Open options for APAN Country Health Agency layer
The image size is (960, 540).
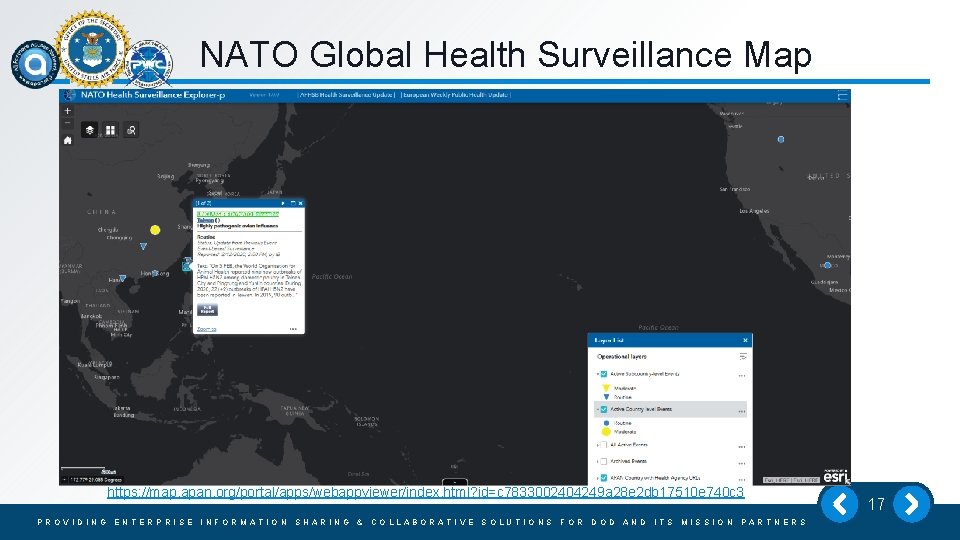(x=742, y=479)
